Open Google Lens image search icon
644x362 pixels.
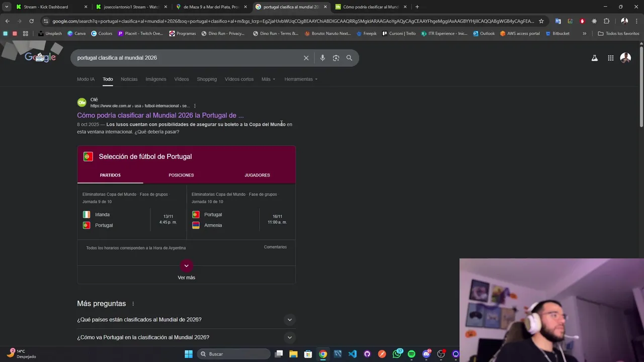click(336, 58)
